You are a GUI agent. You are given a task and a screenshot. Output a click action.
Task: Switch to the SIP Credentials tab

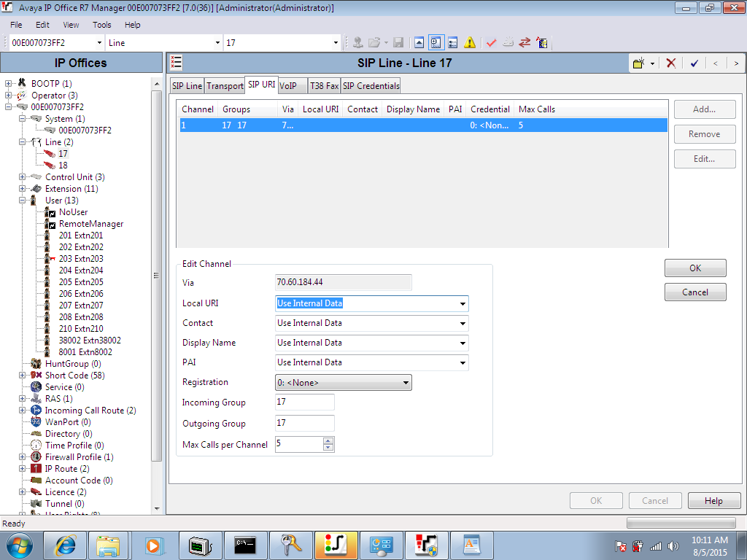pos(371,86)
